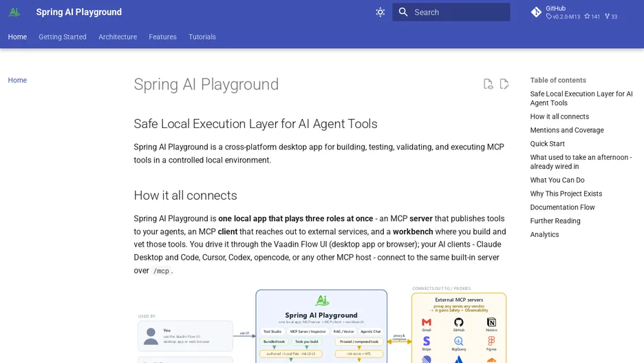This screenshot has width=644, height=363.
Task: Click the Spring AI Playground site title
Action: (x=79, y=12)
